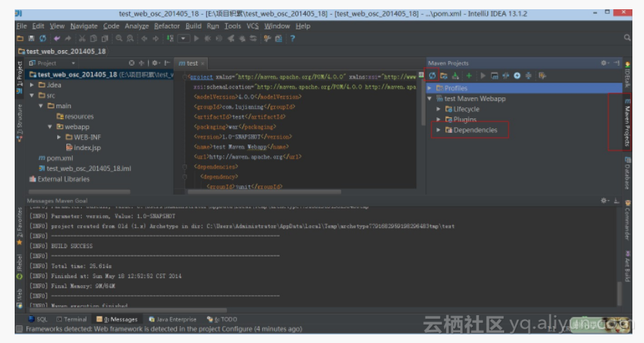The width and height of the screenshot is (644, 343).
Task: Collapse all nodes in Maven Projects tree
Action: point(529,76)
